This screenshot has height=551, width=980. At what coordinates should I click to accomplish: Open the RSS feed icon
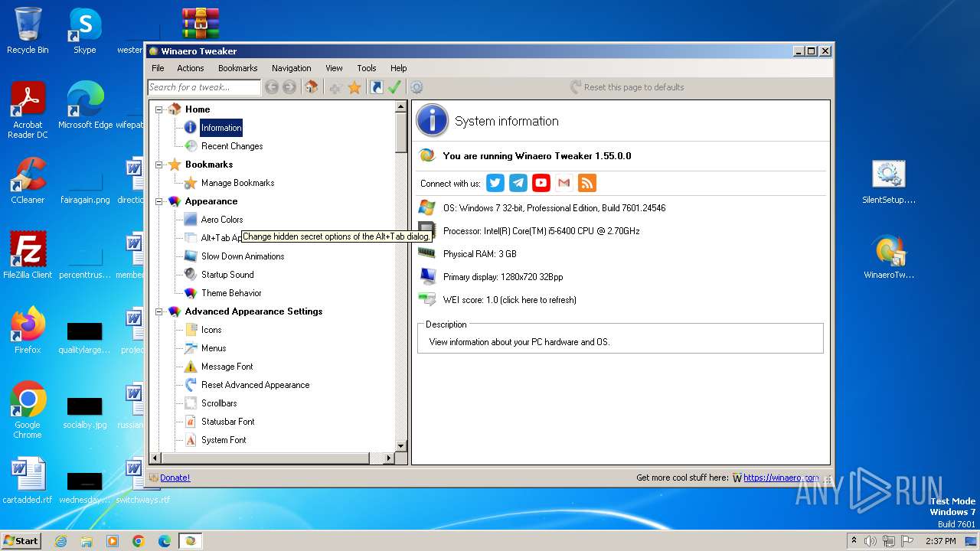587,183
